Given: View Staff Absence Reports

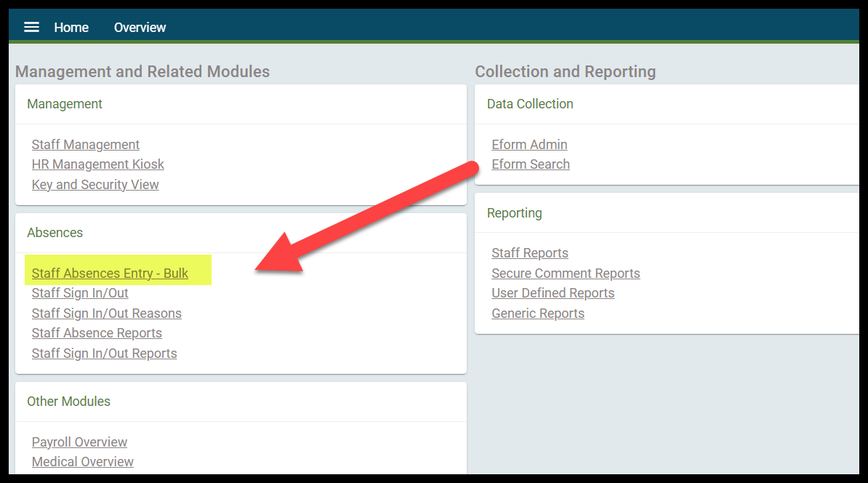Looking at the screenshot, I should (97, 333).
